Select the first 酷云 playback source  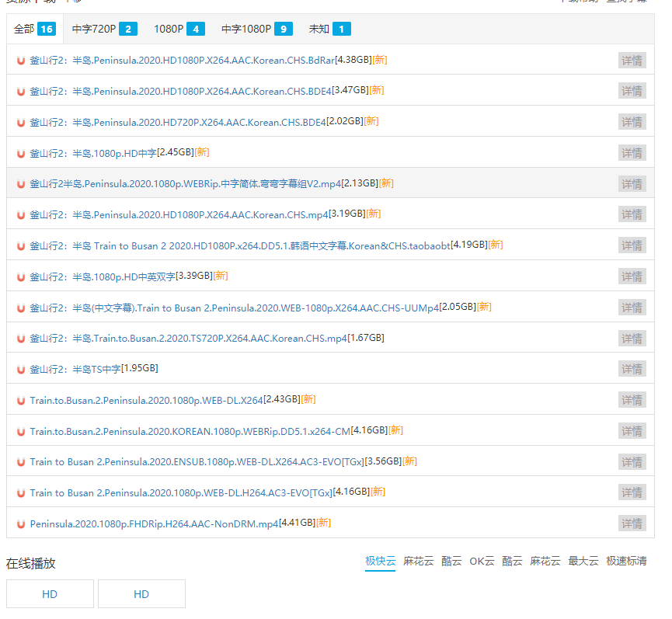tap(451, 562)
